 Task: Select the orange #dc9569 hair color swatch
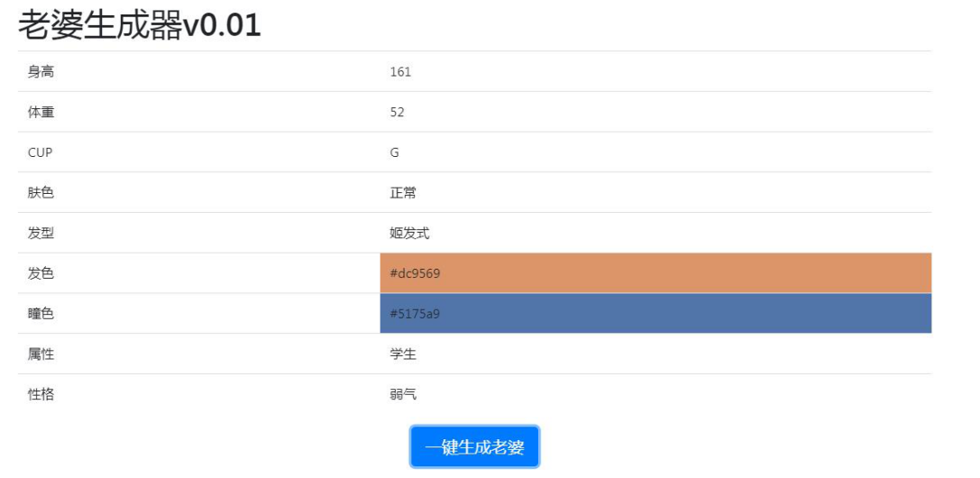(x=655, y=273)
